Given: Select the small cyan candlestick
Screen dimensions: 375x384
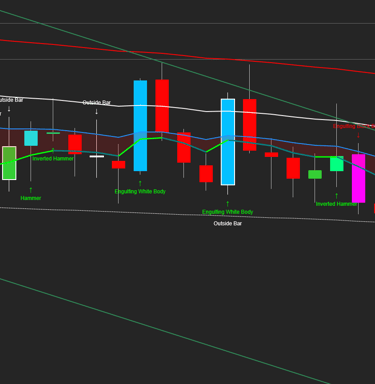Looking at the screenshot, I should pos(31,138).
